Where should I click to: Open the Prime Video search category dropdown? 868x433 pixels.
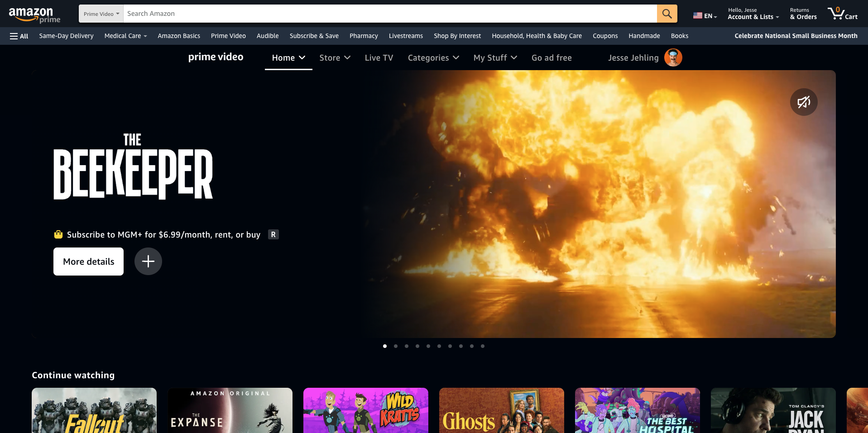(x=101, y=14)
